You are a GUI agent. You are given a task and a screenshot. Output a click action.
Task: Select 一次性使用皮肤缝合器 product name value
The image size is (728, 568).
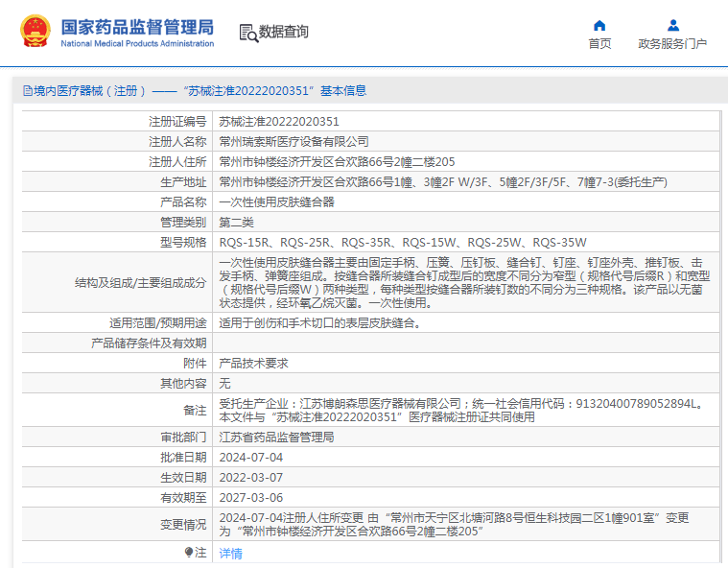[276, 202]
